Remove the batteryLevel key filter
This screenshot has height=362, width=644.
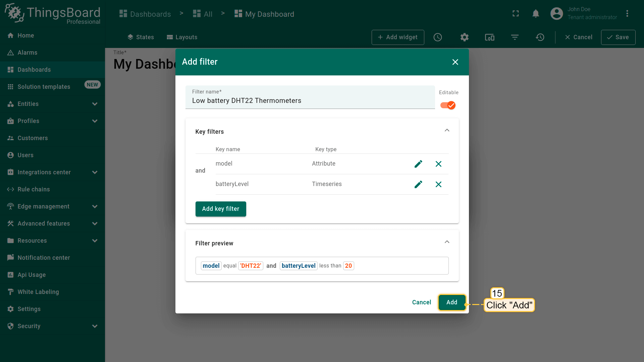point(438,184)
